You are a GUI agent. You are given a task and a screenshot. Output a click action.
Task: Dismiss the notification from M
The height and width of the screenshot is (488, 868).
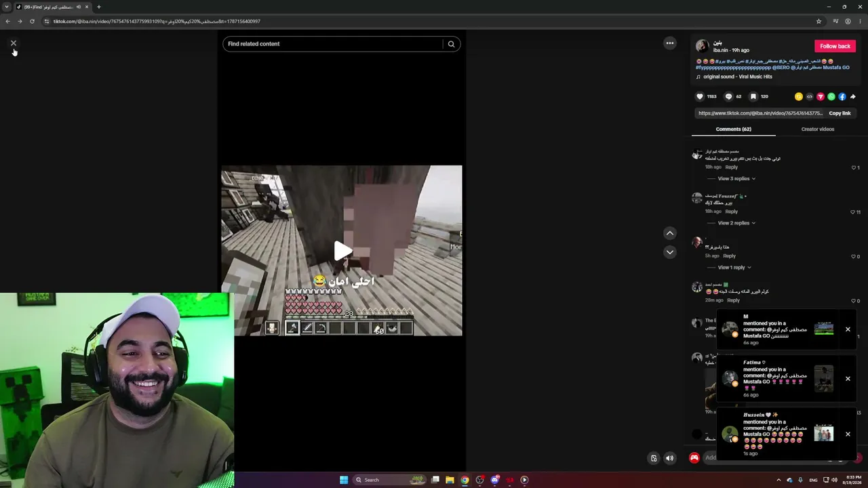[x=848, y=329]
